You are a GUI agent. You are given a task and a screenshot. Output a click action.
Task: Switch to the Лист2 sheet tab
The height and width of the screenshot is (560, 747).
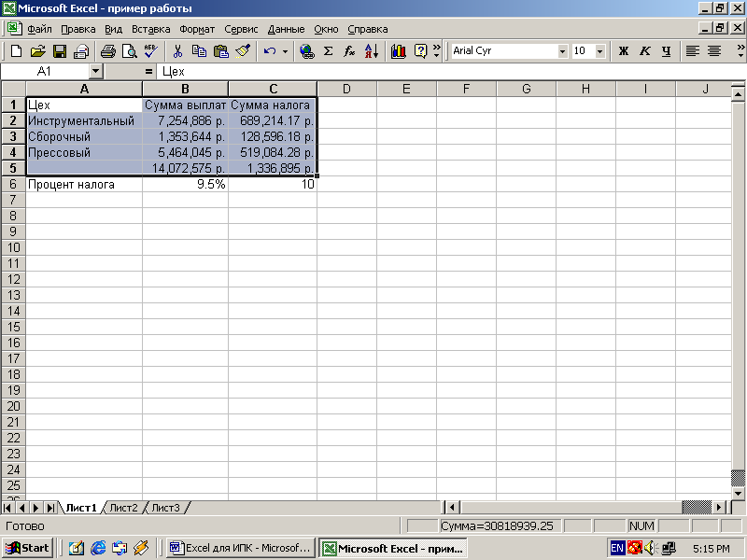123,508
